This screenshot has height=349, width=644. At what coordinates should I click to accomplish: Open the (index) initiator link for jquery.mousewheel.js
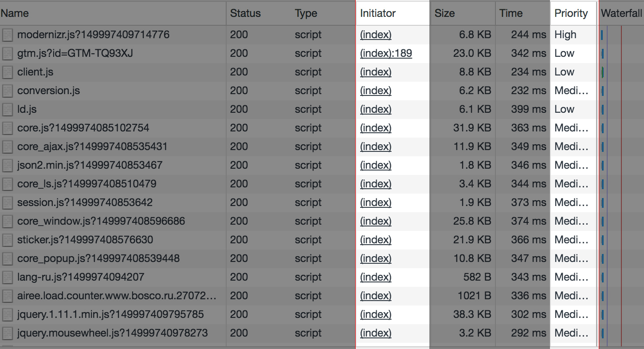(x=376, y=333)
